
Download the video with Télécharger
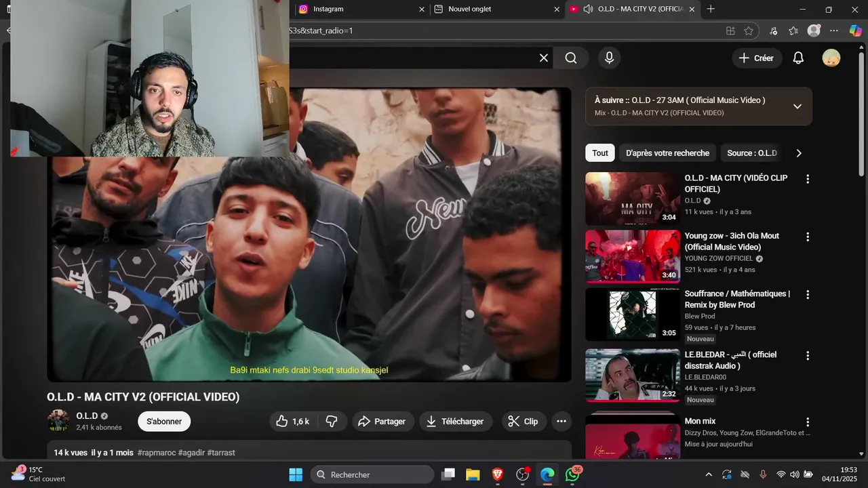click(x=455, y=422)
